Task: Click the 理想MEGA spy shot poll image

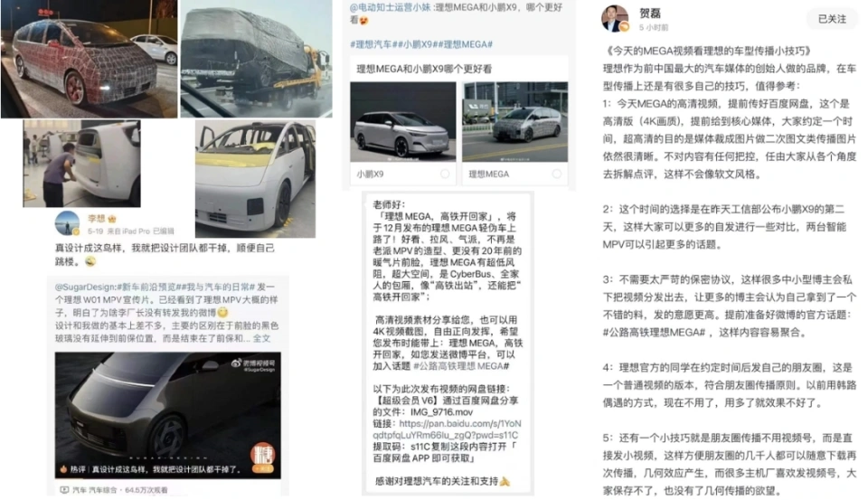Action: [514, 122]
